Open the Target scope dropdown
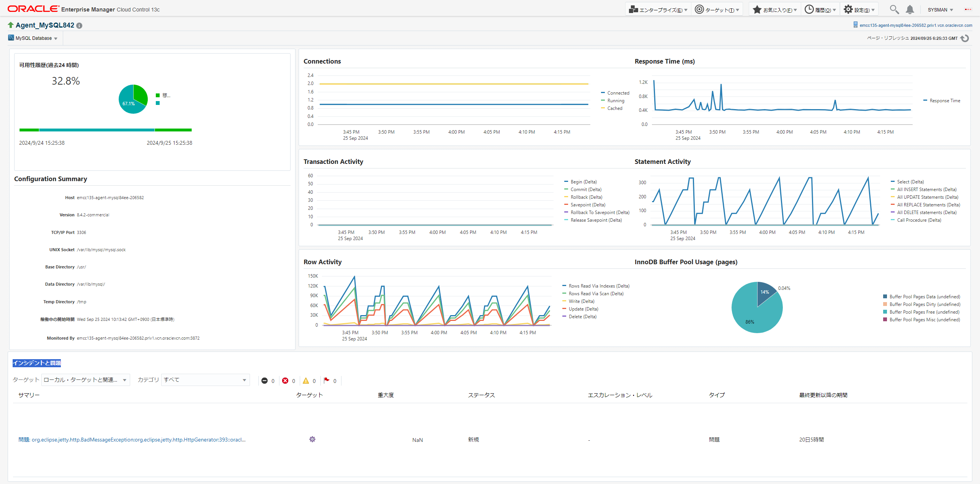 86,380
